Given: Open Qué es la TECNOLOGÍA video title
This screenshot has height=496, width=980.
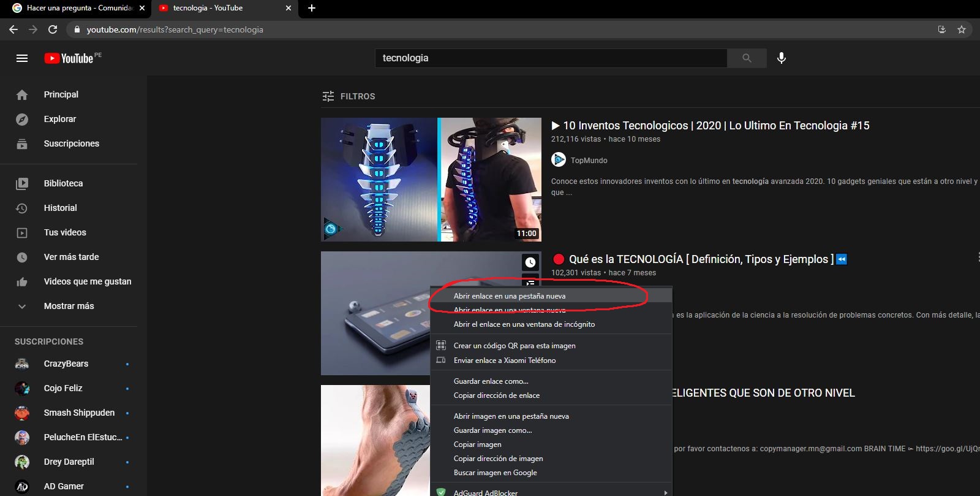Looking at the screenshot, I should [699, 259].
